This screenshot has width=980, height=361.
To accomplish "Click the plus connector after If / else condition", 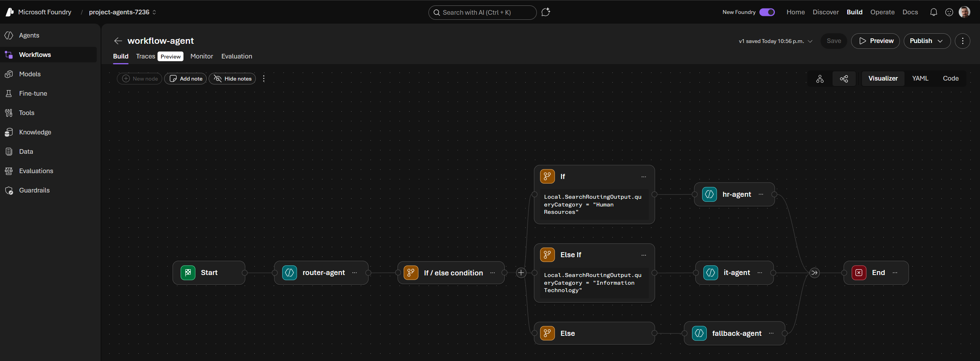I will [x=521, y=273].
